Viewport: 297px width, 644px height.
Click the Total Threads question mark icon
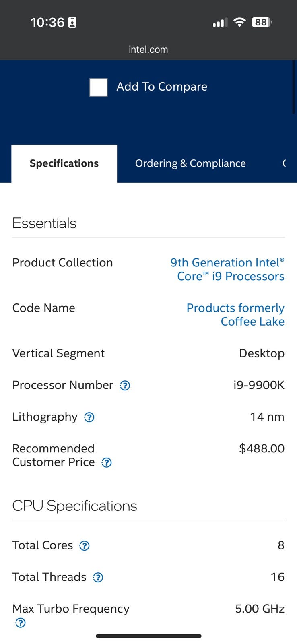[x=98, y=578]
